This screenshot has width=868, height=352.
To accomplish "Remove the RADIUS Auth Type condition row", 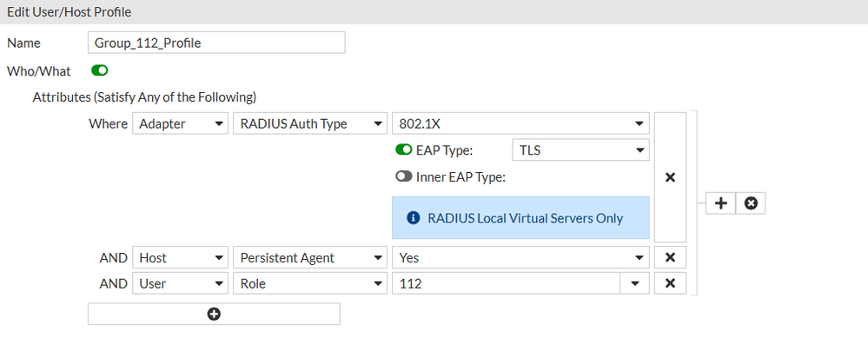I will tap(669, 177).
